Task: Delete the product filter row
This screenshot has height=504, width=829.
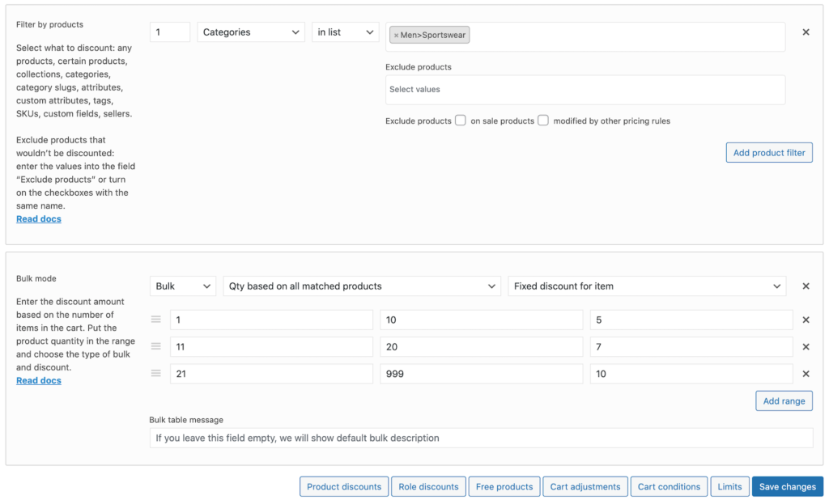Action: [806, 32]
